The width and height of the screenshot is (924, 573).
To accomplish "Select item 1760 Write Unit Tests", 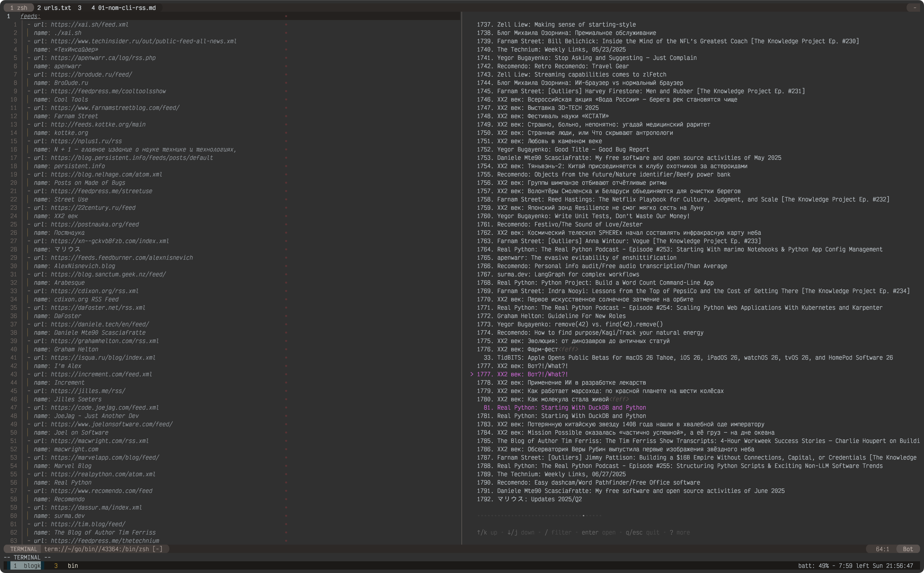I will tap(583, 216).
